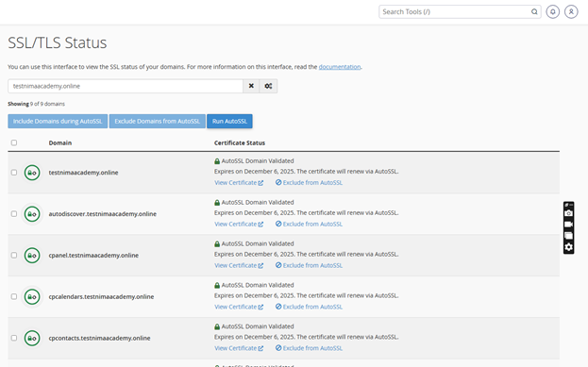The image size is (588, 367).
Task: Open the gear settings in the floating side toolbar
Action: 568,247
